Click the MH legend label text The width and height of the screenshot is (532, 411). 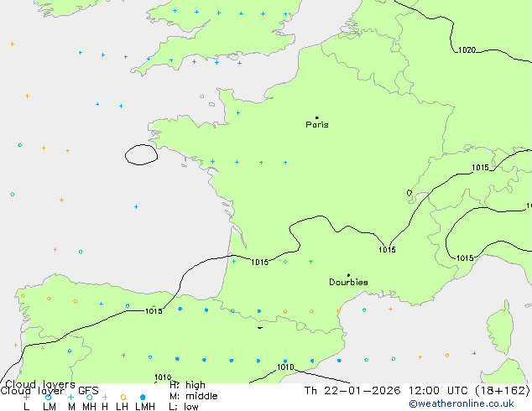89,407
